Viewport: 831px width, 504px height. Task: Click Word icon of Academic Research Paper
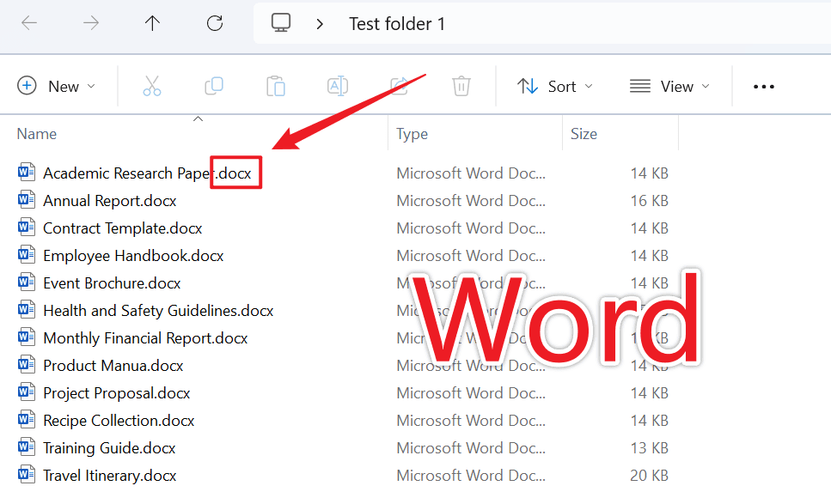pos(27,172)
